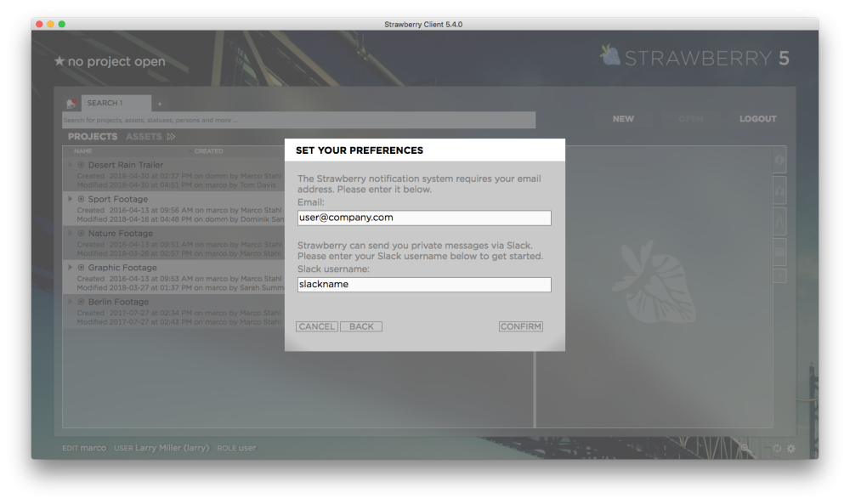Image resolution: width=850 pixels, height=504 pixels.
Task: Select the Graphic Footage row
Action: 174,277
